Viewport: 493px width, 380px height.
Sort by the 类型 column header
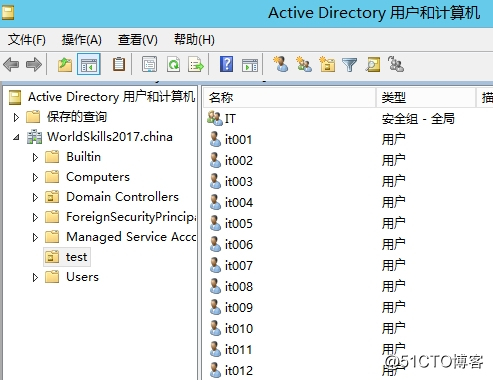click(x=426, y=98)
